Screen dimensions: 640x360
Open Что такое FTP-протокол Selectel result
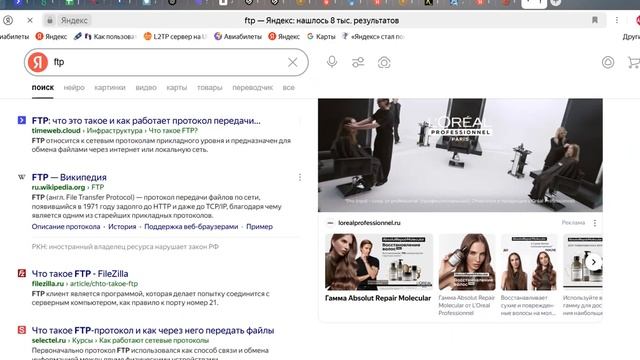tap(153, 330)
